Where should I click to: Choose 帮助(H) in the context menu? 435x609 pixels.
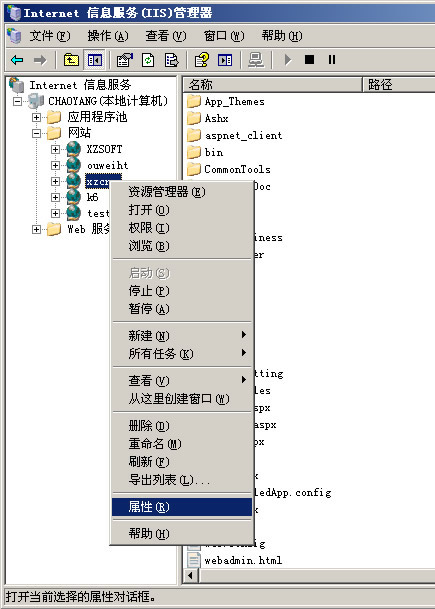point(182,534)
